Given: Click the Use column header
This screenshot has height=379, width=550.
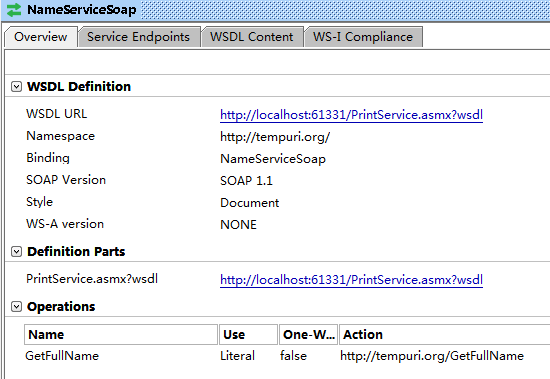Looking at the screenshot, I should pyautogui.click(x=248, y=334).
